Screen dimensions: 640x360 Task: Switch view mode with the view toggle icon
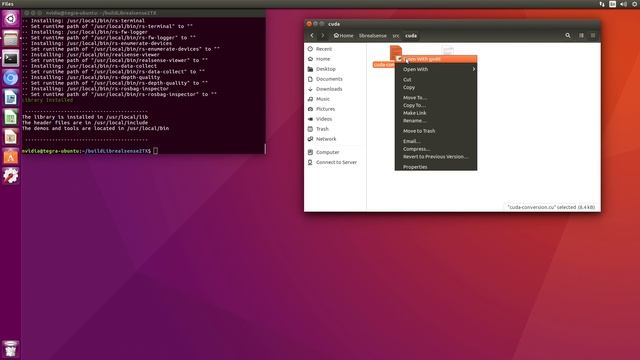click(581, 36)
